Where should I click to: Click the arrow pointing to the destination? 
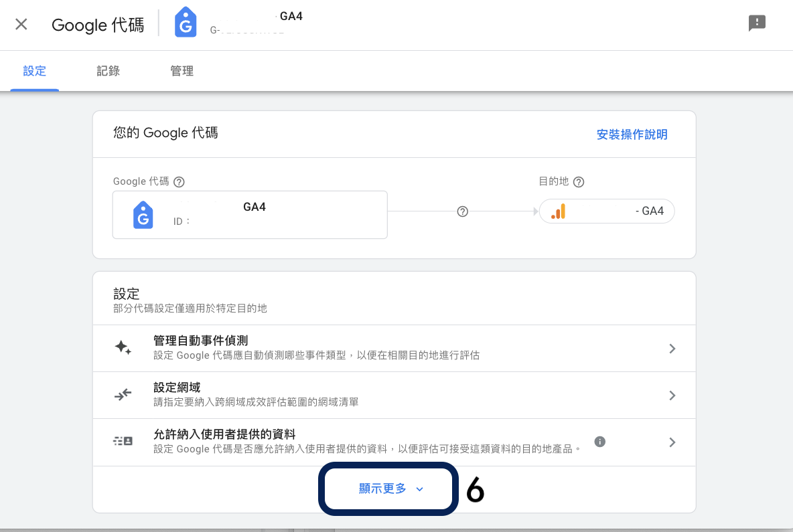(536, 211)
